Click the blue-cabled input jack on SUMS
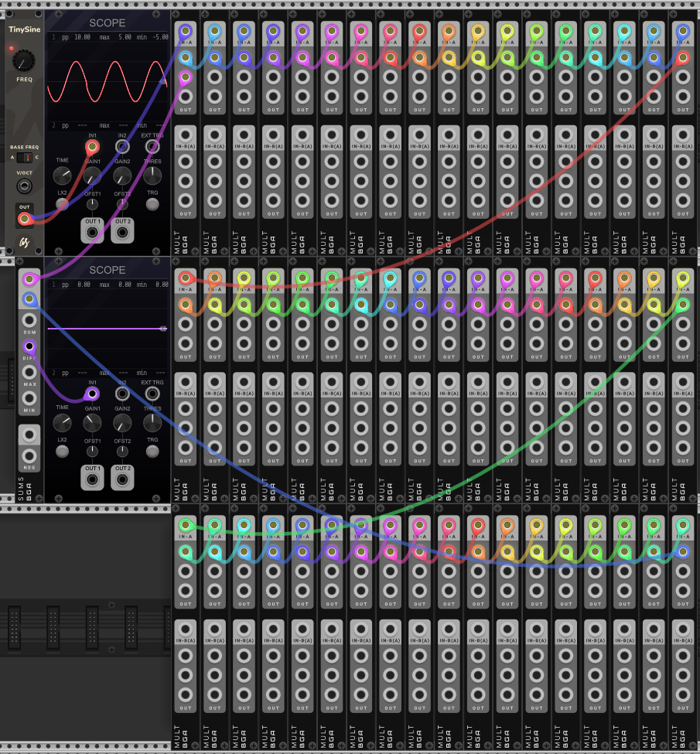This screenshot has width=700, height=754. (29, 299)
